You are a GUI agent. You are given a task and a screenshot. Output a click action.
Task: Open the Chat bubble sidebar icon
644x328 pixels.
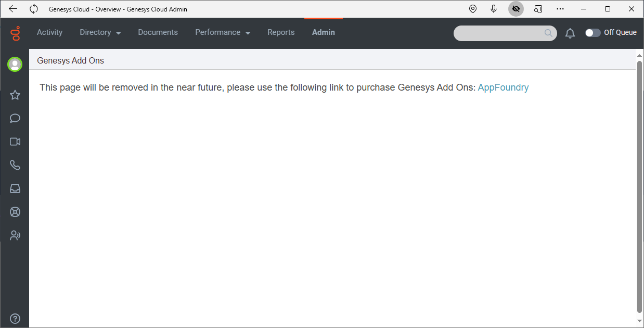(x=15, y=118)
